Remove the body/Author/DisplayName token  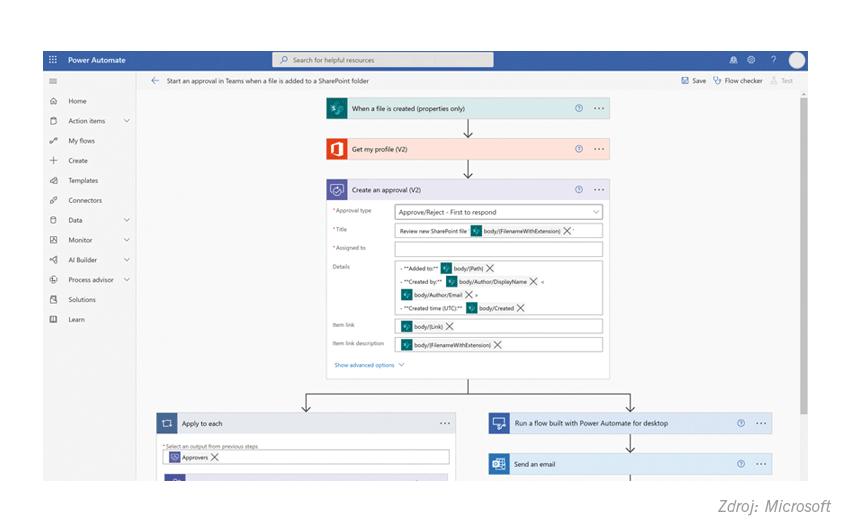click(x=533, y=282)
